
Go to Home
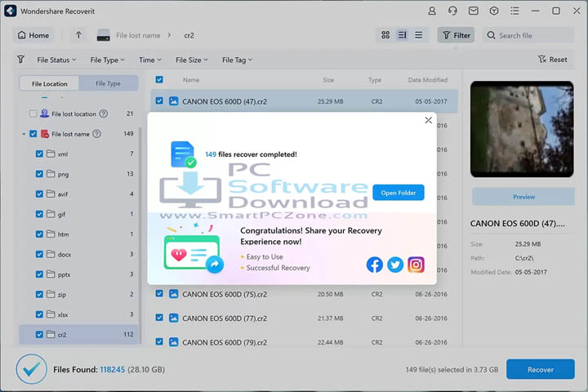click(33, 35)
